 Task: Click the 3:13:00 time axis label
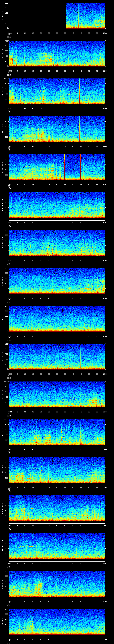[9, 184]
